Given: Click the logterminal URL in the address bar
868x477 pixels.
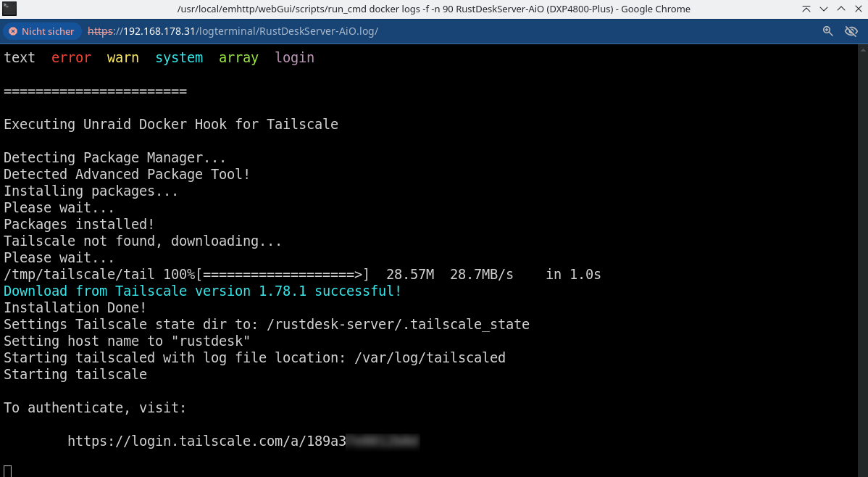Looking at the screenshot, I should click(x=233, y=32).
